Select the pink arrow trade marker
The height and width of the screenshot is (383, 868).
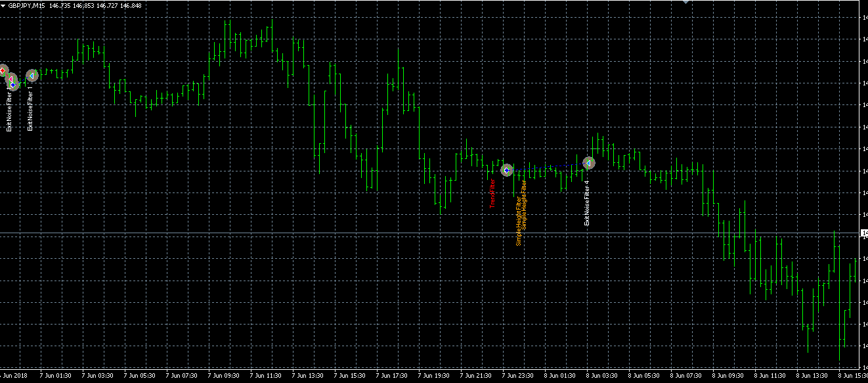coord(11,79)
